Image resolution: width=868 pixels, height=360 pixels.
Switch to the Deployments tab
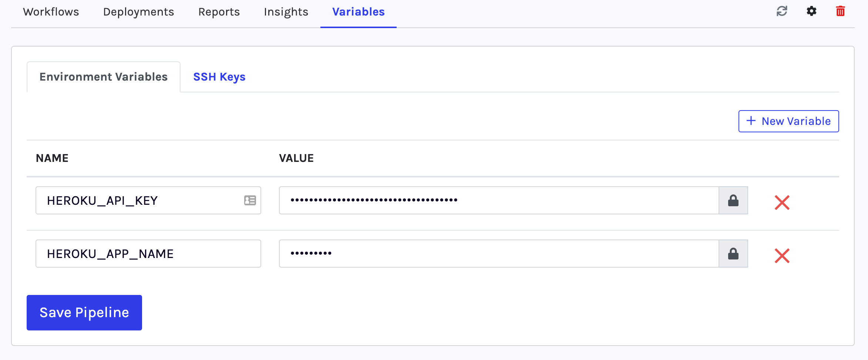[138, 12]
